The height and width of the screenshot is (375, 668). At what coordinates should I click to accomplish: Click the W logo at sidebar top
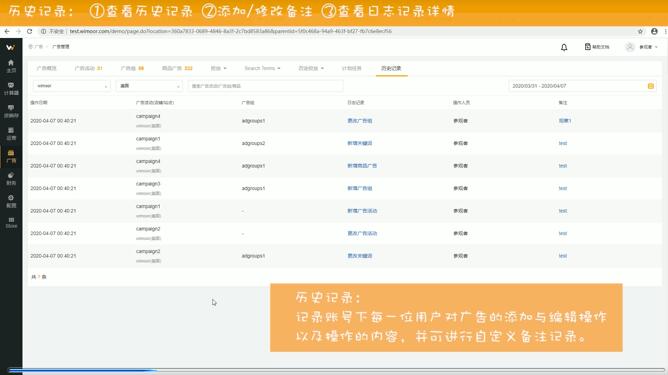pos(11,47)
